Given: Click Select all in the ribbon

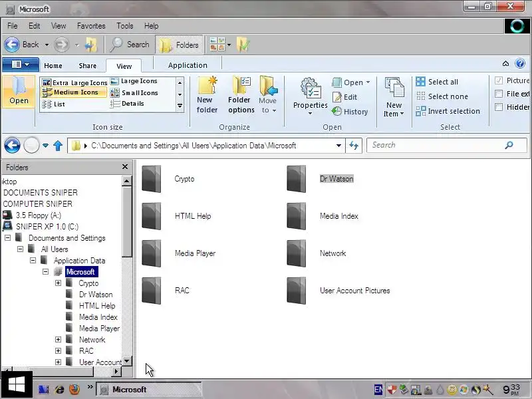Looking at the screenshot, I should tap(437, 82).
